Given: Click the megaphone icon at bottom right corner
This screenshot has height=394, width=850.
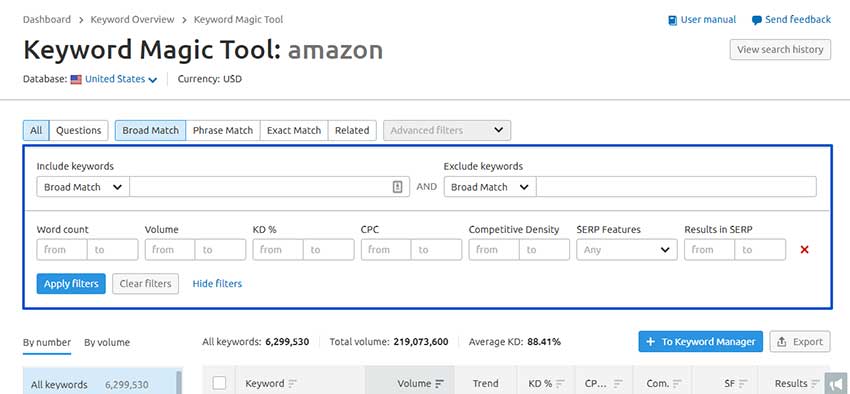Looking at the screenshot, I should pos(837,384).
